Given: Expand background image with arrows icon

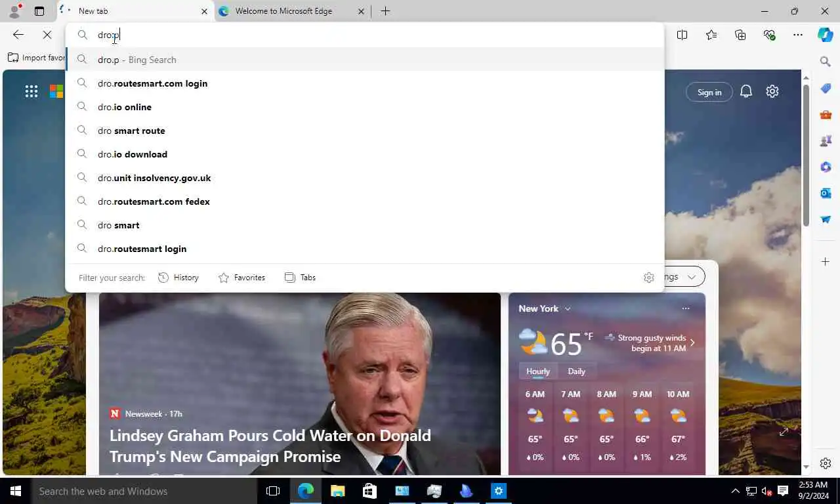Looking at the screenshot, I should point(784,432).
